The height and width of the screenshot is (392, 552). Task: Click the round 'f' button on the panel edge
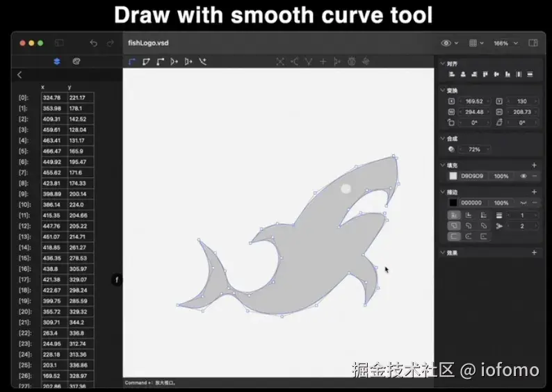[x=117, y=279]
